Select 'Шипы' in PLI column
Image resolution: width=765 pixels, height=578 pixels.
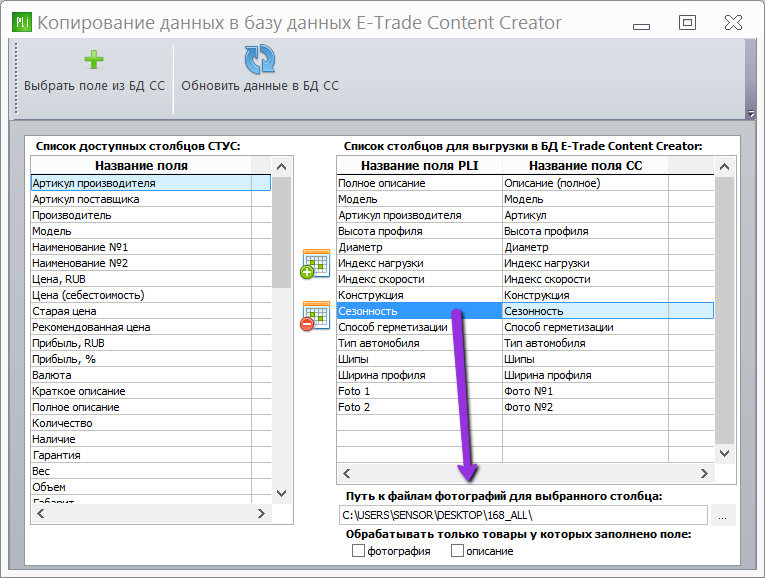tap(420, 359)
